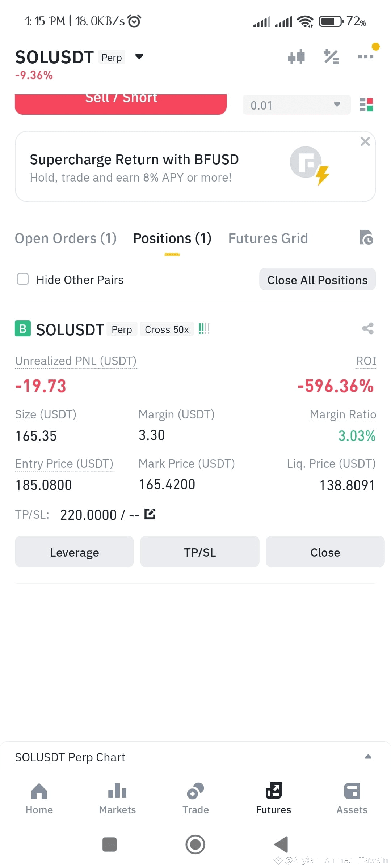Screen dimensions: 391x868
Task: Tap the Leverage button for the position
Action: point(74,552)
